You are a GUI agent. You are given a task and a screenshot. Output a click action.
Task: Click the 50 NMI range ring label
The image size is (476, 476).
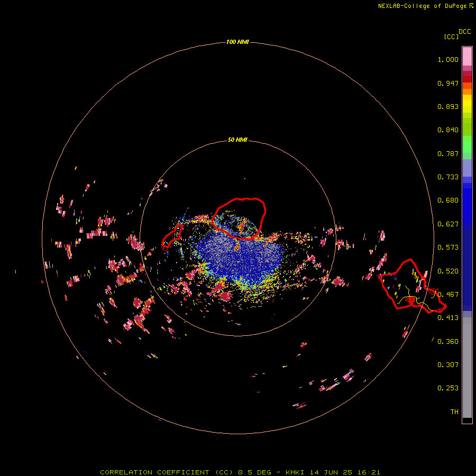pos(237,140)
